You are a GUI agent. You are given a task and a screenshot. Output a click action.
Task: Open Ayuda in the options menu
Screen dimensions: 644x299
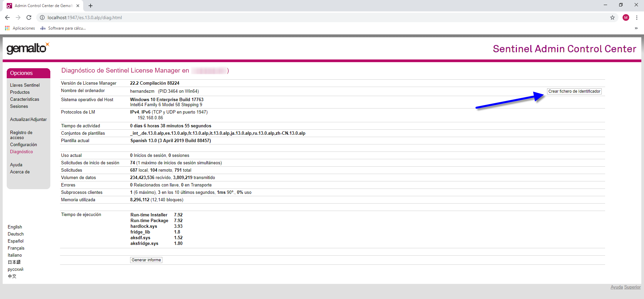tap(16, 165)
